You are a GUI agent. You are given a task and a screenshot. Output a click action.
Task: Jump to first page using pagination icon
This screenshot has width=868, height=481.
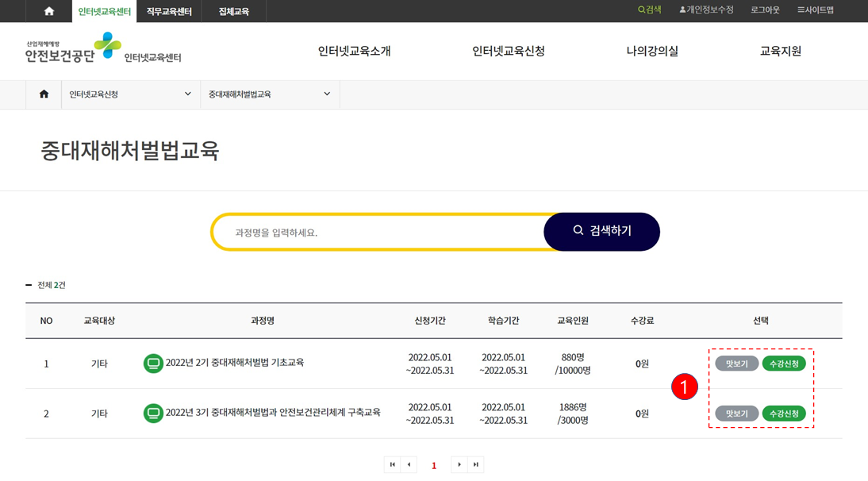tap(392, 464)
